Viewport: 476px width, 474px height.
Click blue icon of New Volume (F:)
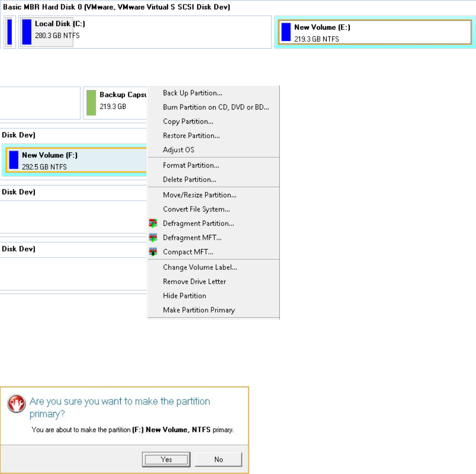click(14, 160)
